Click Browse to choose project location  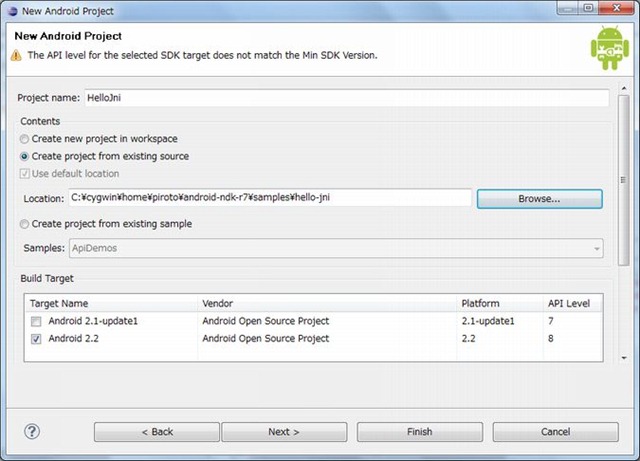pos(539,199)
